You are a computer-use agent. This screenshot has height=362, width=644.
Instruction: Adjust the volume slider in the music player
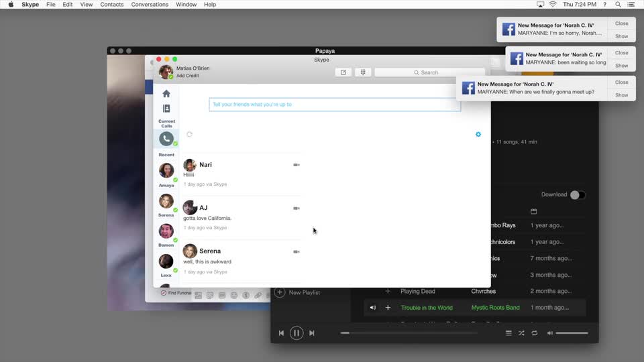572,333
